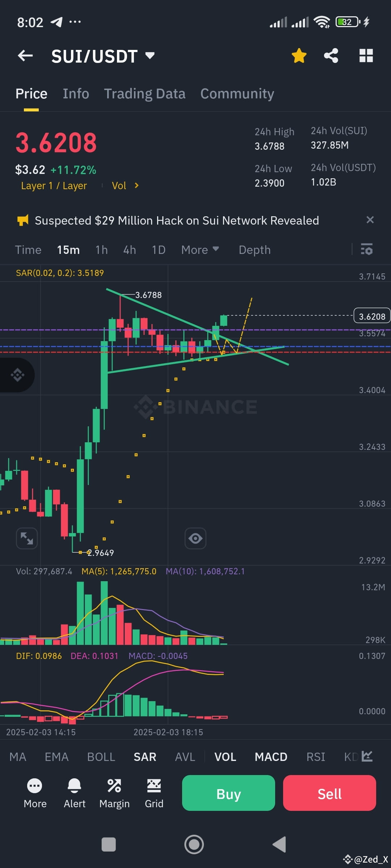Tap the 3.6788 high price marker
Image resolution: width=391 pixels, height=868 pixels.
[x=148, y=295]
